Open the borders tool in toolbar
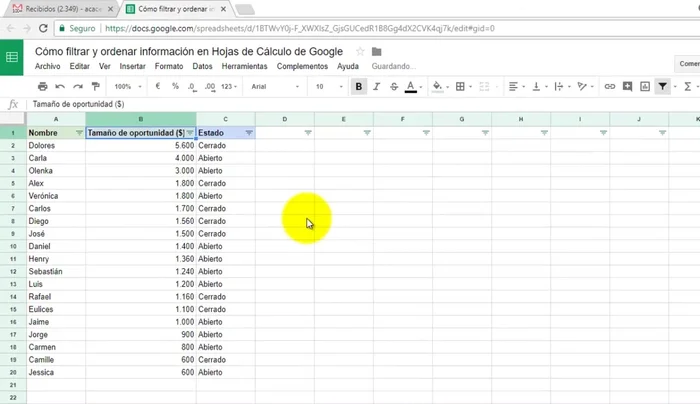Viewport: 700px width, 404px height. [461, 87]
